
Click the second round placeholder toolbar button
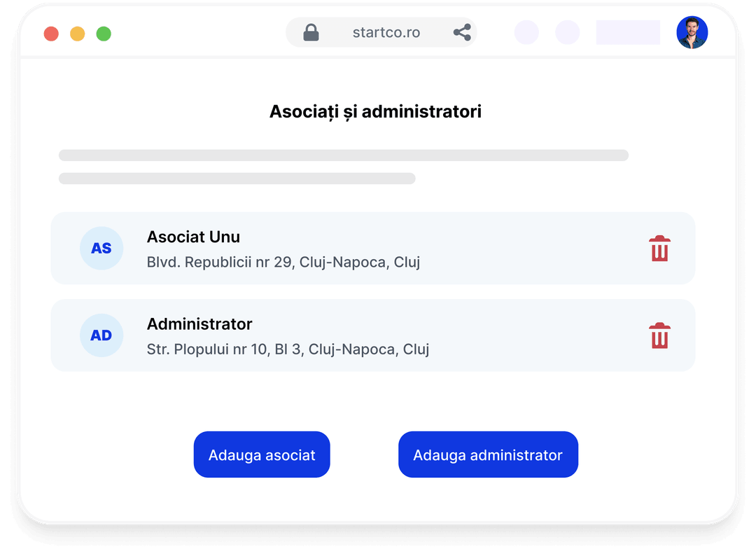(x=568, y=33)
